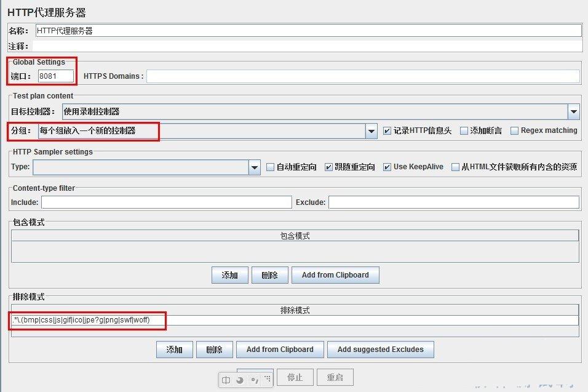Toggle the Use KeepAlive checkbox
The width and height of the screenshot is (588, 392).
click(x=387, y=167)
